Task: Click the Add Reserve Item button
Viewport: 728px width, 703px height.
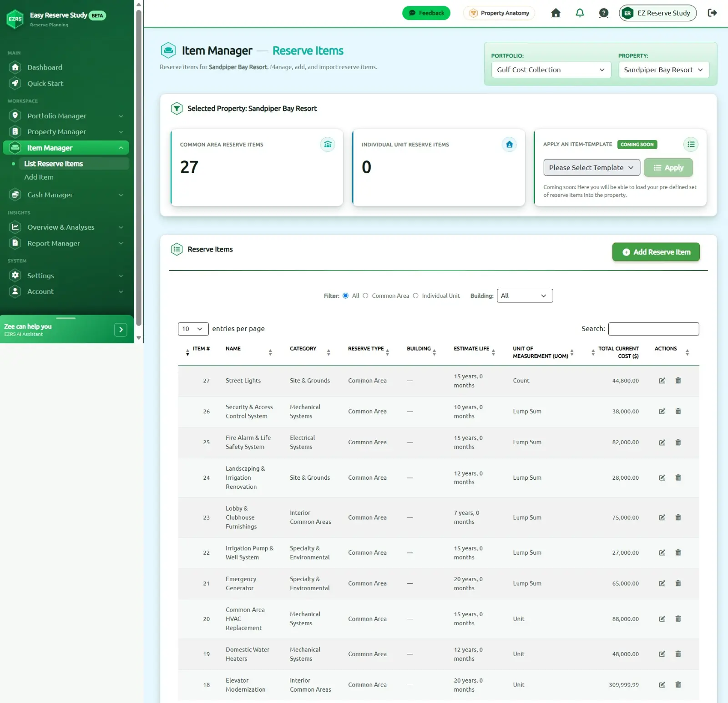Action: click(x=656, y=252)
